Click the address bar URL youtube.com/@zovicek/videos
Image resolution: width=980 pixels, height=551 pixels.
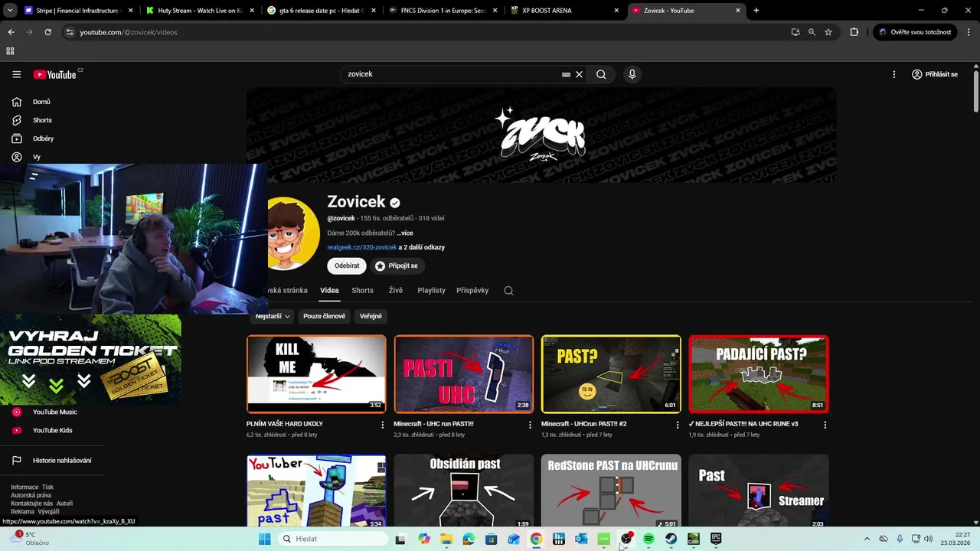129,32
